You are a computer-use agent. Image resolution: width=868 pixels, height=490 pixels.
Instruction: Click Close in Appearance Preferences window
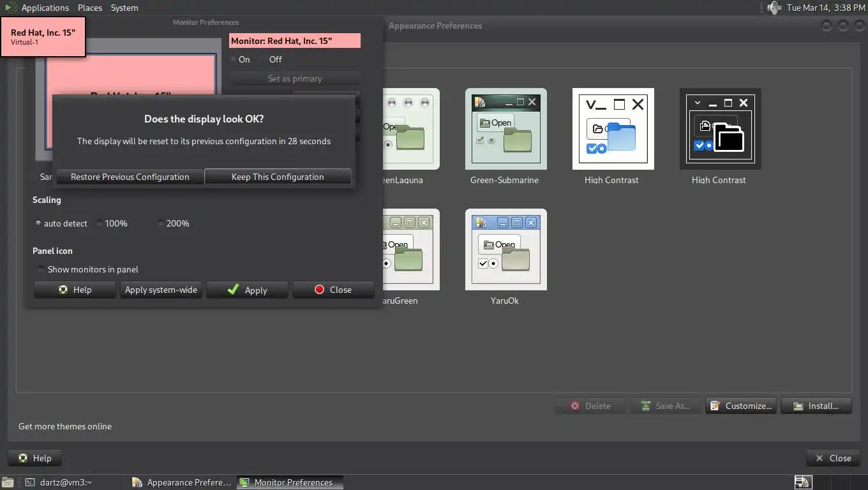click(833, 458)
